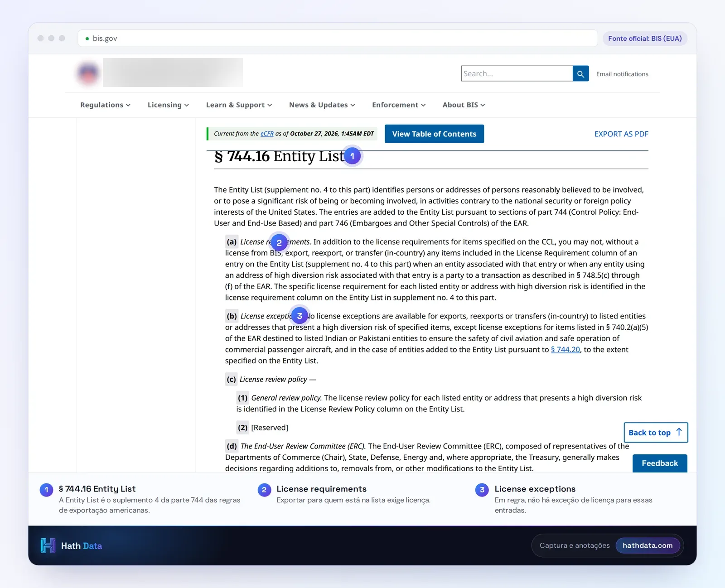Click the 'License exceptions' legend title
Viewport: 725px width, 588px height.
[x=535, y=489]
